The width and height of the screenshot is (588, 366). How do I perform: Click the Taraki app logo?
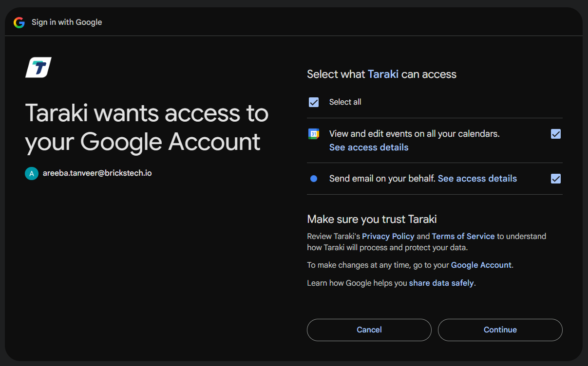[38, 67]
